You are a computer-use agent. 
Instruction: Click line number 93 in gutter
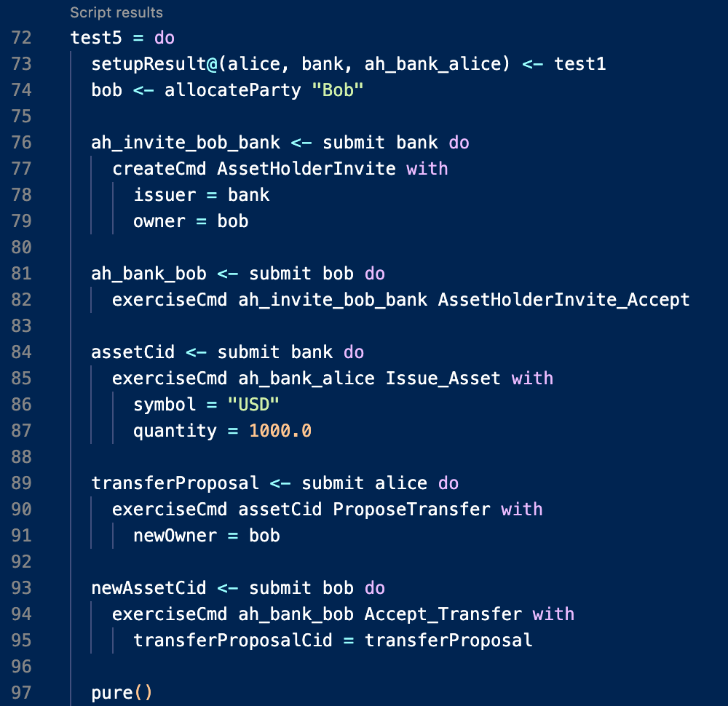point(21,588)
